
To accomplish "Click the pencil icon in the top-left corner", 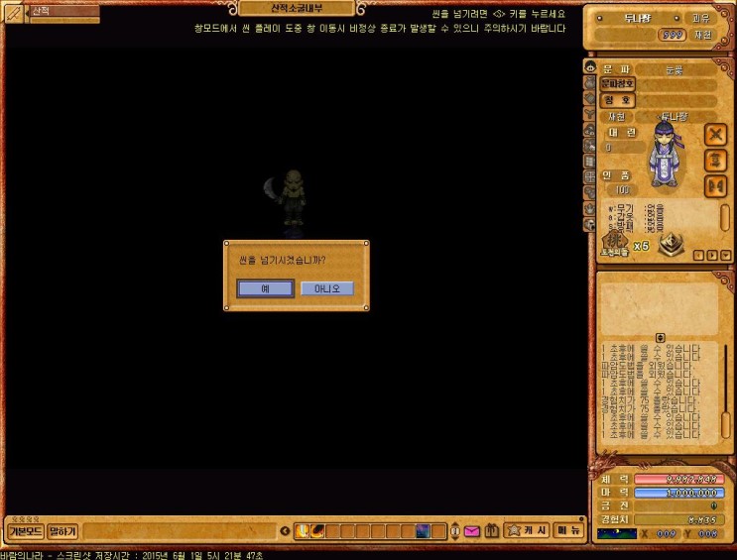I will [x=15, y=12].
